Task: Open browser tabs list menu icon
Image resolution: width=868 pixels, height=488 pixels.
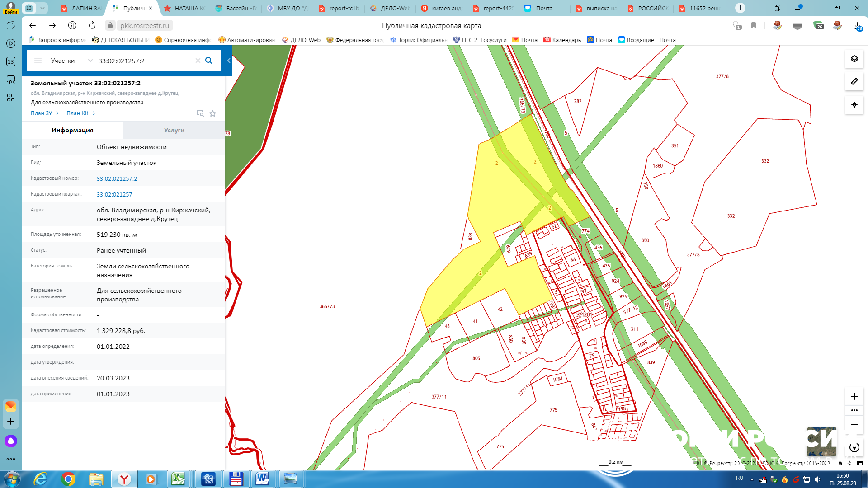Action: pos(797,8)
